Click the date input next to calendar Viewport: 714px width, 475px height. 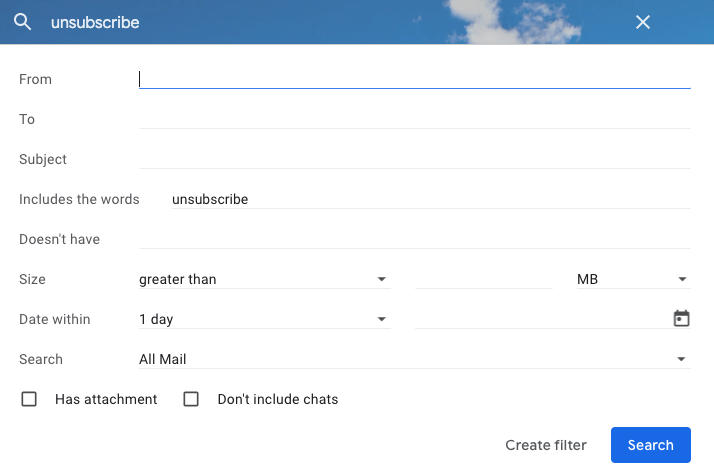[540, 319]
